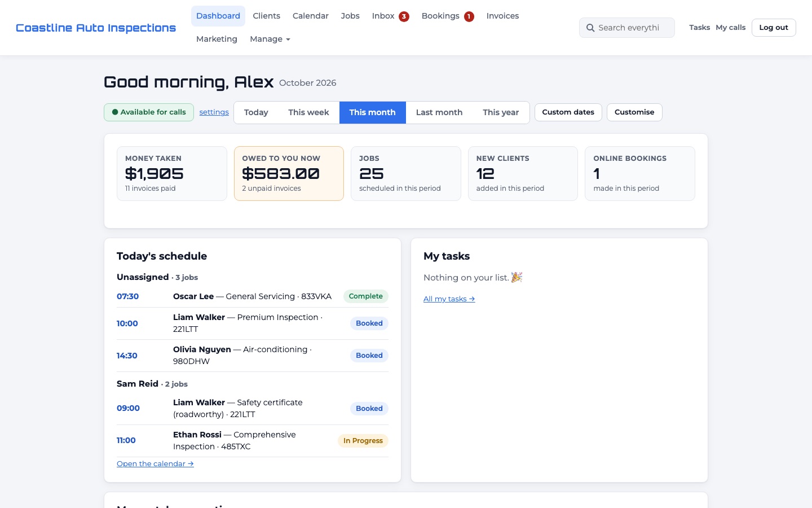Open the Online Bookings stat card
Screen dimensions: 812x508
(x=640, y=174)
